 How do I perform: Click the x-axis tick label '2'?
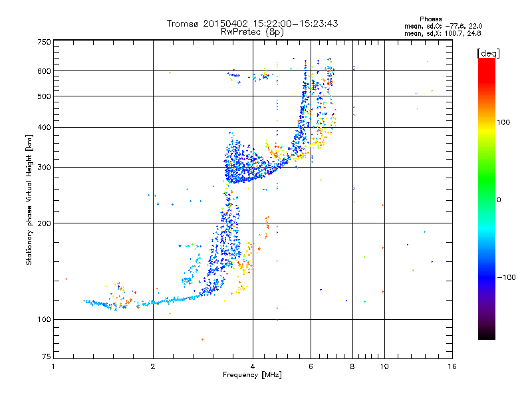pos(153,366)
